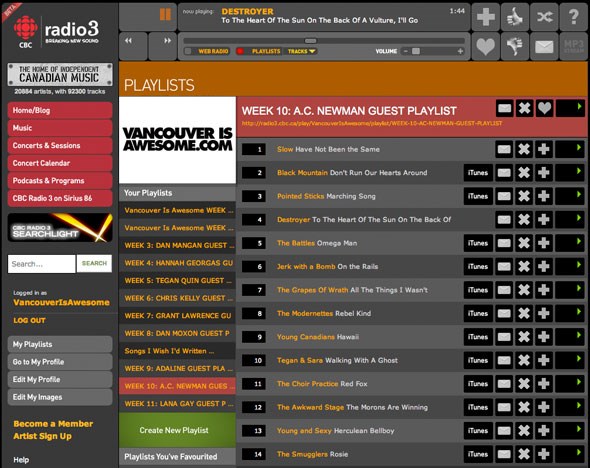Viewport: 590px width, 468px height.
Task: Email the currently playing track
Action: (x=544, y=46)
